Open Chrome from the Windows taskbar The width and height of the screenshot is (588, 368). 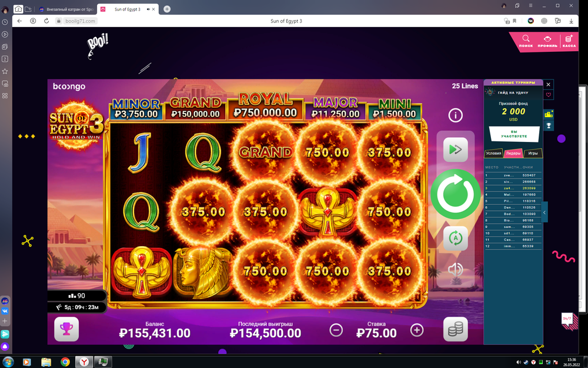65,362
